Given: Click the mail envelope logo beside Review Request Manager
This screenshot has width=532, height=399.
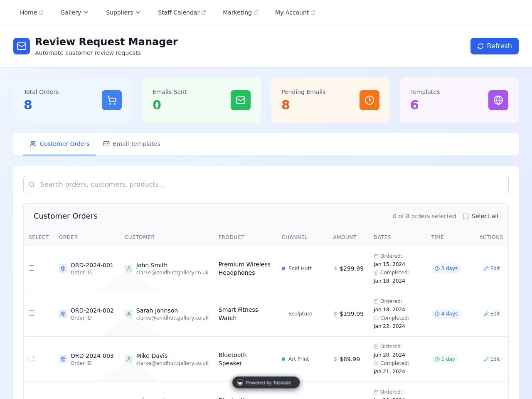Looking at the screenshot, I should point(22,46).
